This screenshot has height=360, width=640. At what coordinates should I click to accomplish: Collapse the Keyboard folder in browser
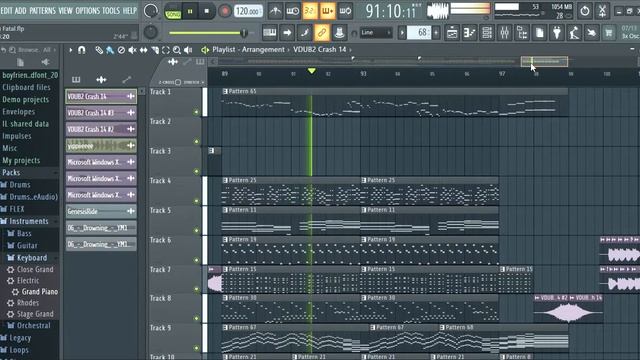point(31,258)
